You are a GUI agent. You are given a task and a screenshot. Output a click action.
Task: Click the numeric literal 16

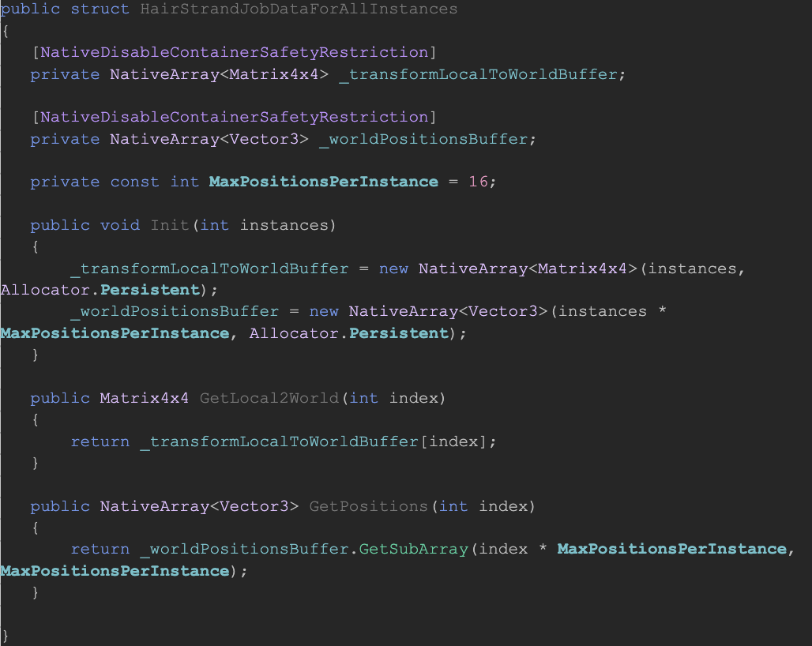tap(478, 182)
